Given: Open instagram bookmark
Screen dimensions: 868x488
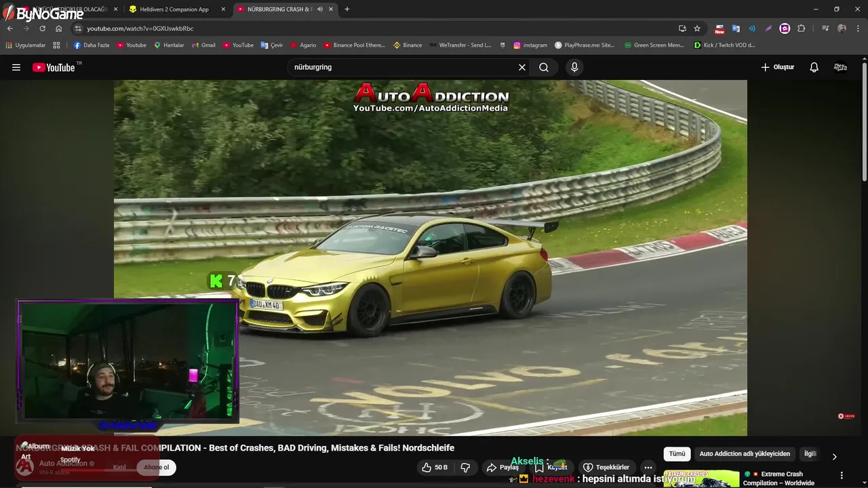Looking at the screenshot, I should [x=530, y=45].
